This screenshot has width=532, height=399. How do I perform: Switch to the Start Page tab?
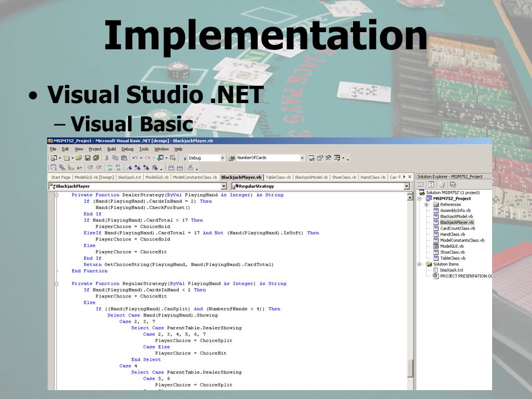61,177
